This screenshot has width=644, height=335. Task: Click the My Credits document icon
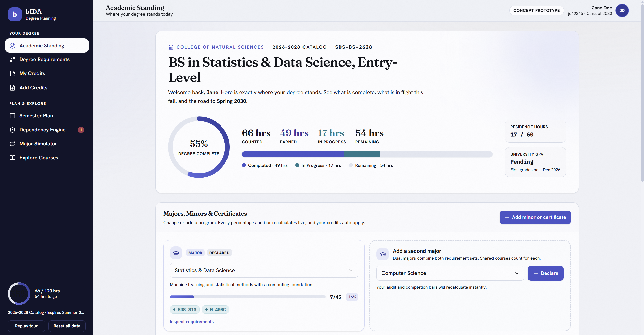[x=12, y=73]
